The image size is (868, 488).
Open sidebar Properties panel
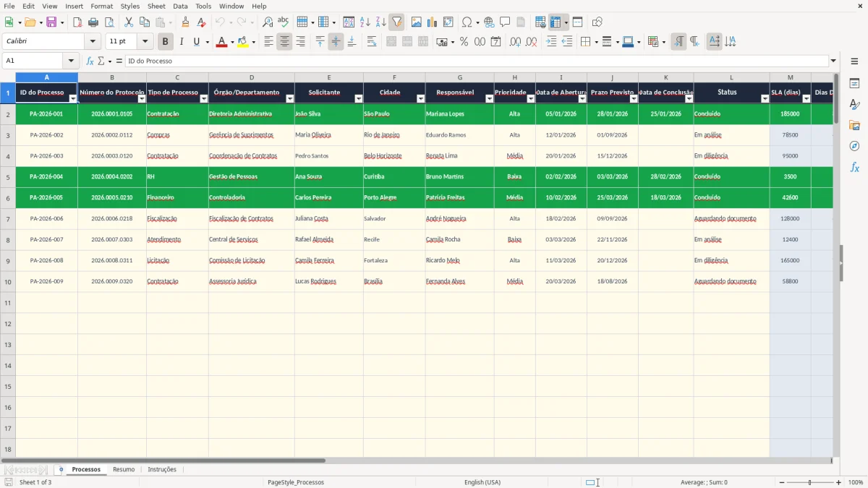[x=854, y=84]
